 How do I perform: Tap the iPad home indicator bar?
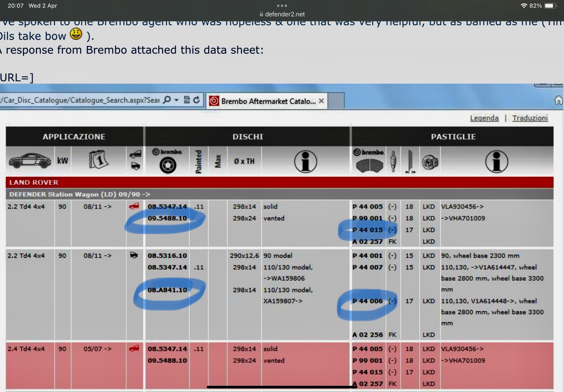point(282,387)
